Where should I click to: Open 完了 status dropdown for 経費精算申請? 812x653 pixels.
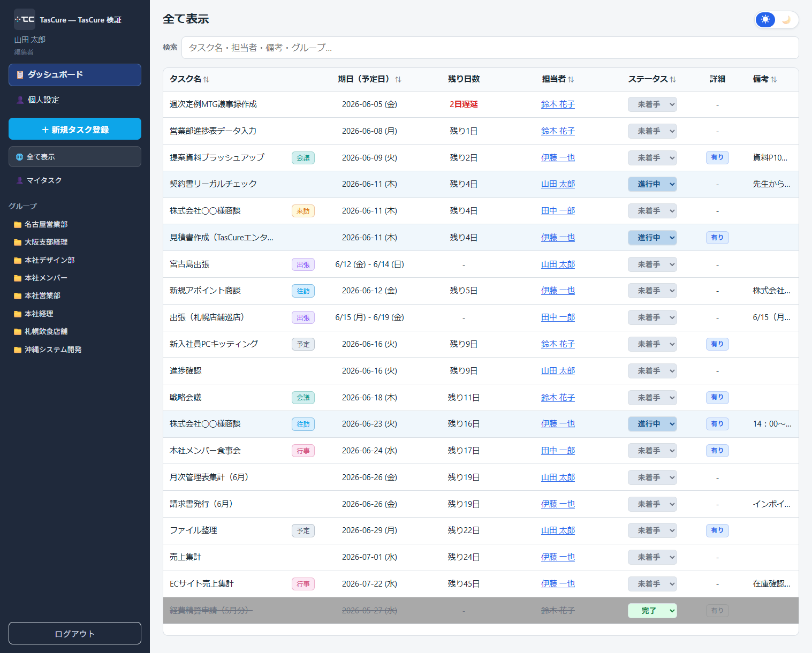coord(652,611)
